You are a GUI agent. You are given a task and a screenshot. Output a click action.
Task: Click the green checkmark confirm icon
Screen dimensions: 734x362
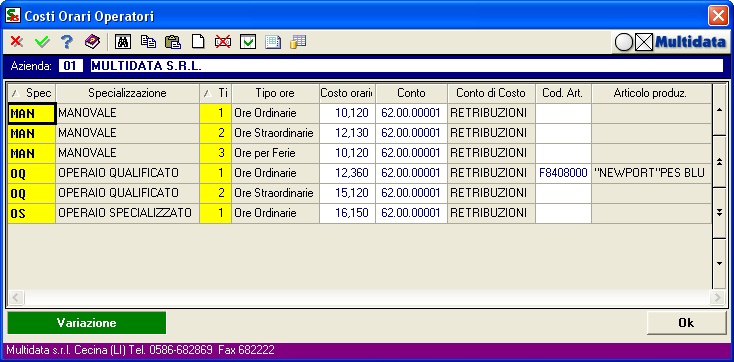pyautogui.click(x=42, y=42)
